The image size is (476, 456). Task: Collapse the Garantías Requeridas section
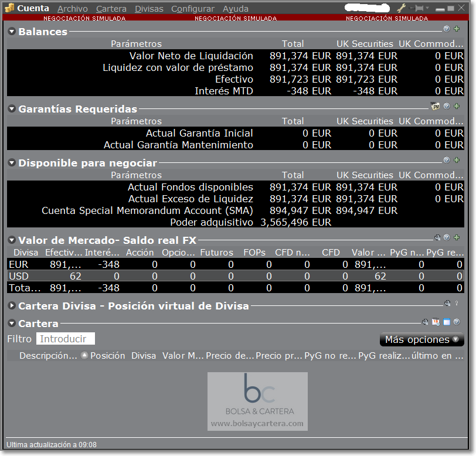click(x=12, y=108)
